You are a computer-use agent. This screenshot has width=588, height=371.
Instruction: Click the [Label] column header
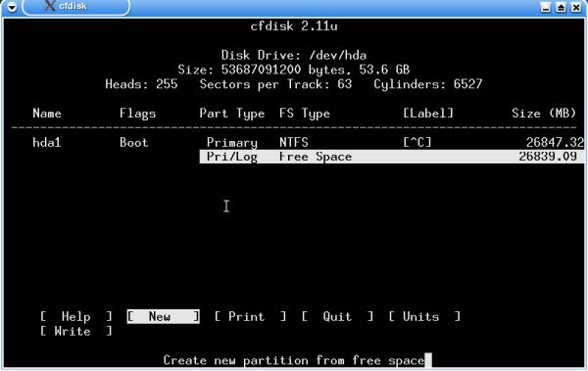[428, 114]
